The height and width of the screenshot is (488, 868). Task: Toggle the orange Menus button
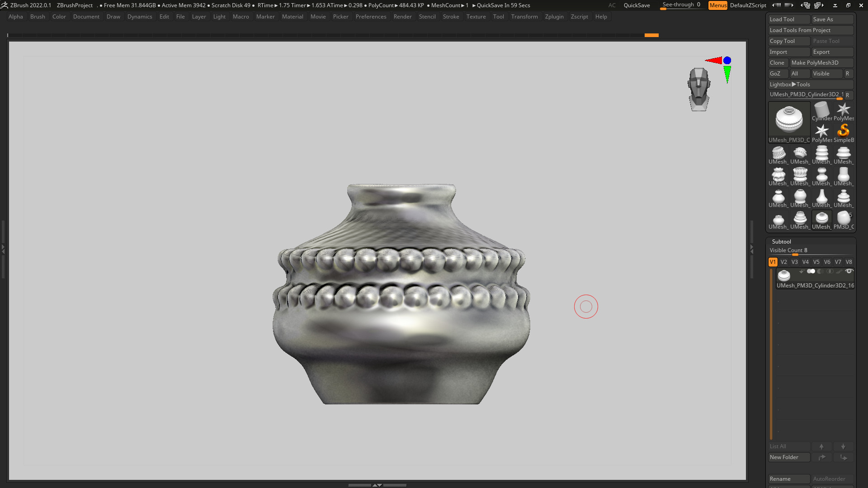click(718, 5)
